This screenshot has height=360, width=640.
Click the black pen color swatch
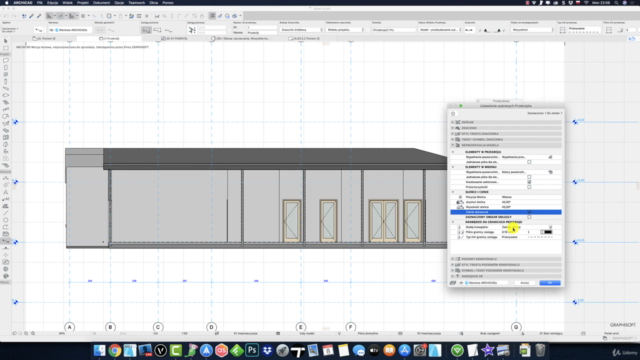click(x=548, y=232)
